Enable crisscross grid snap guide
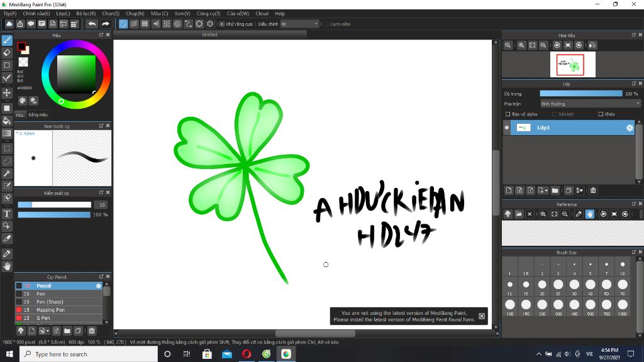Screen dimensions: 644x362 tap(145, 24)
